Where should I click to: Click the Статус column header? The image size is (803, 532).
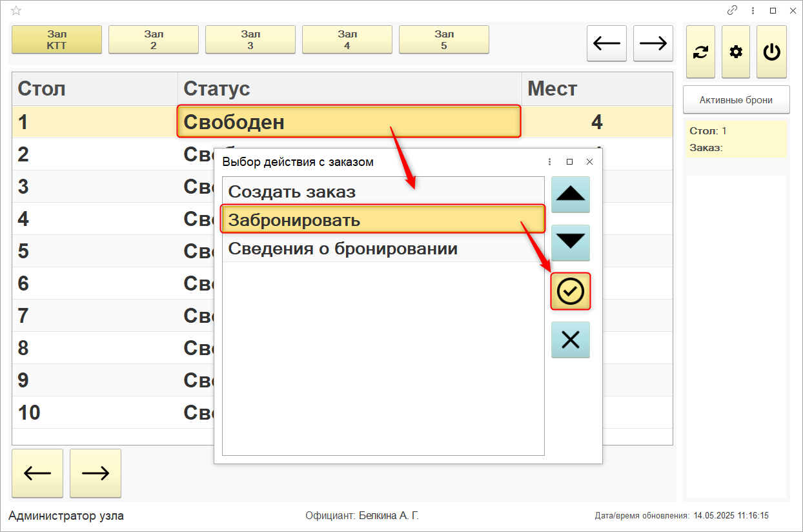[350, 88]
